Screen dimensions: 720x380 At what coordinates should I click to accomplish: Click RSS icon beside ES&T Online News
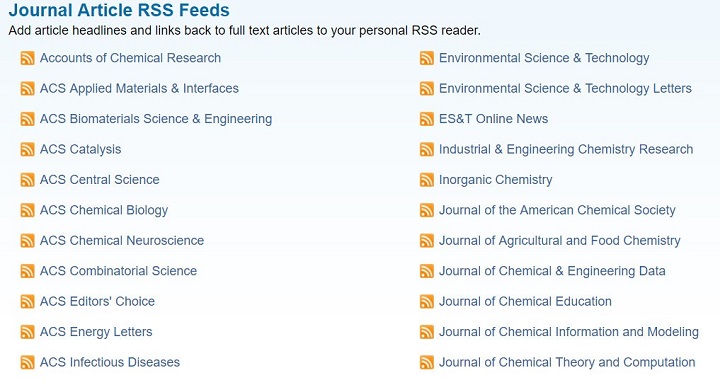[427, 119]
